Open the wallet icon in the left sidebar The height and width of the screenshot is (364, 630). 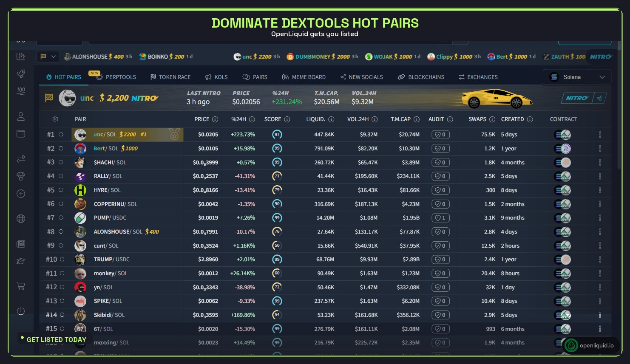(x=20, y=133)
